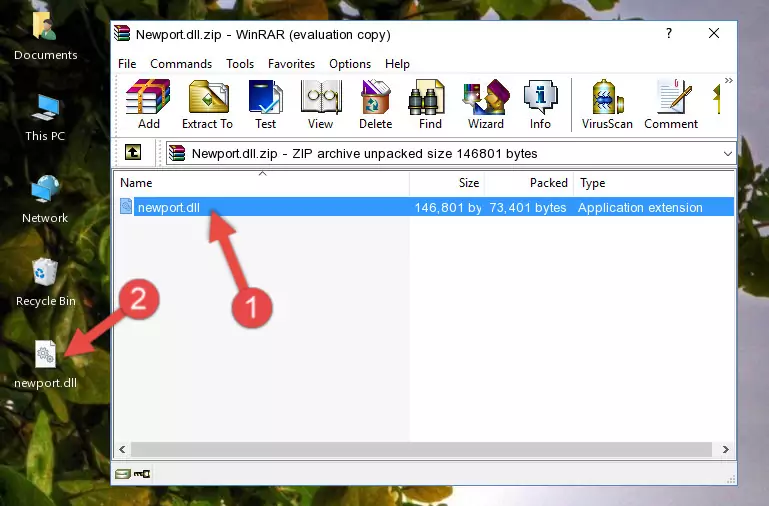Open the Favorites menu

291,64
